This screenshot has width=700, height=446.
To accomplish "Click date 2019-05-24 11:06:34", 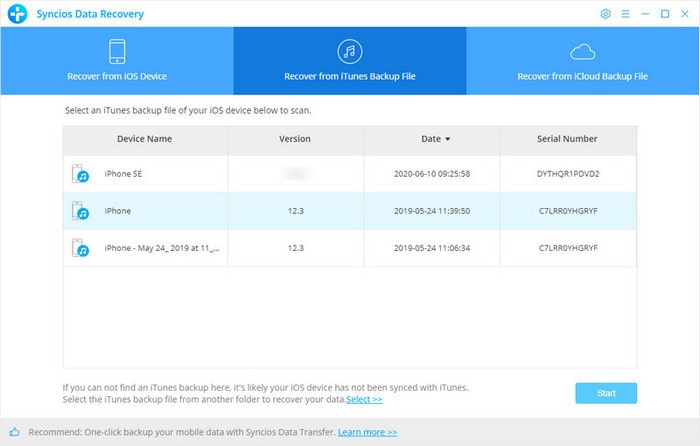I will [432, 248].
